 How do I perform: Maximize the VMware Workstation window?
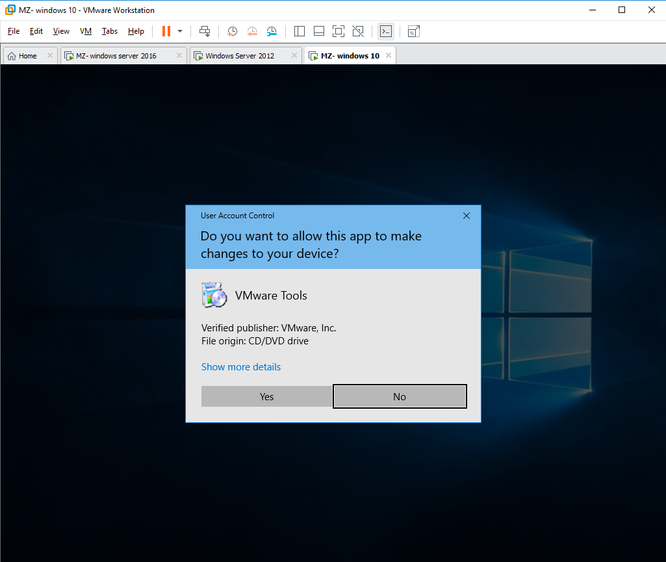click(622, 10)
